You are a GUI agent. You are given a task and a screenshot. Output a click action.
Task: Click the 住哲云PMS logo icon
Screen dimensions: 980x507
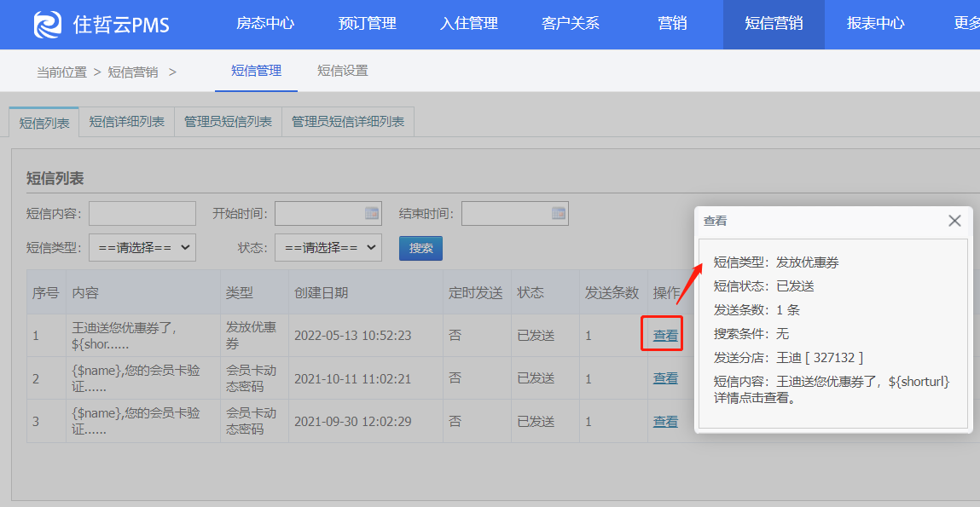[x=48, y=25]
